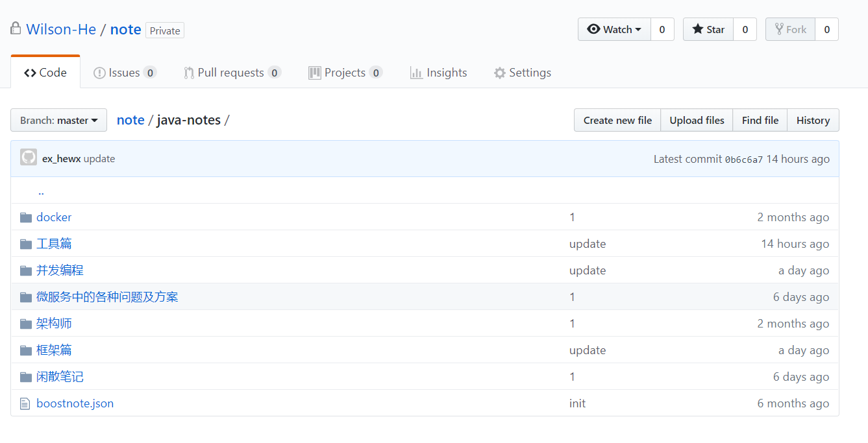Click the folder icon beside 工具篇

[x=26, y=244]
